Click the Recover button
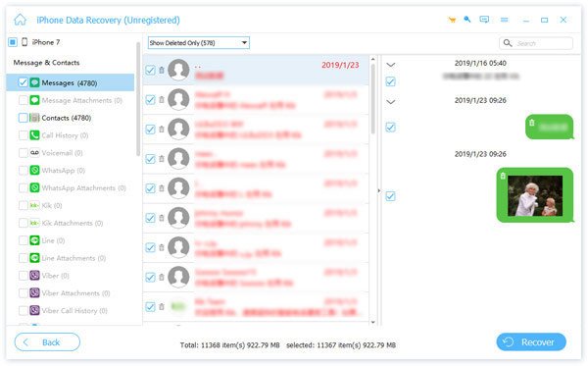The height and width of the screenshot is (366, 588). 531,342
